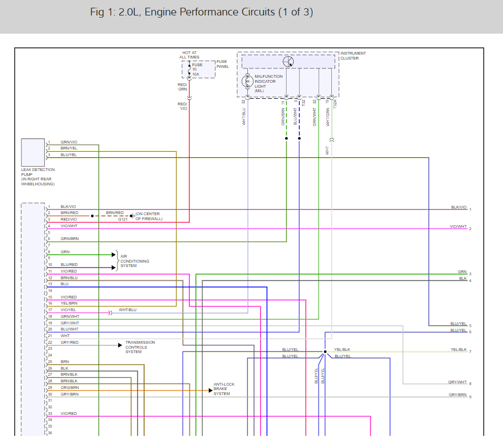Viewport: 503px width, 448px height.
Task: Click the splice dot on the BRN/RED pin 2 wire
Action: coord(92,216)
